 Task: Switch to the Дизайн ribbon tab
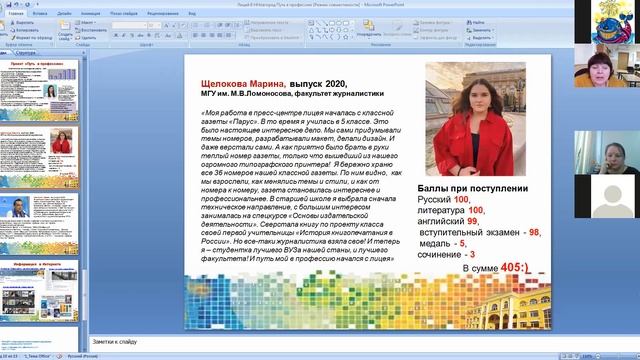coord(64,13)
